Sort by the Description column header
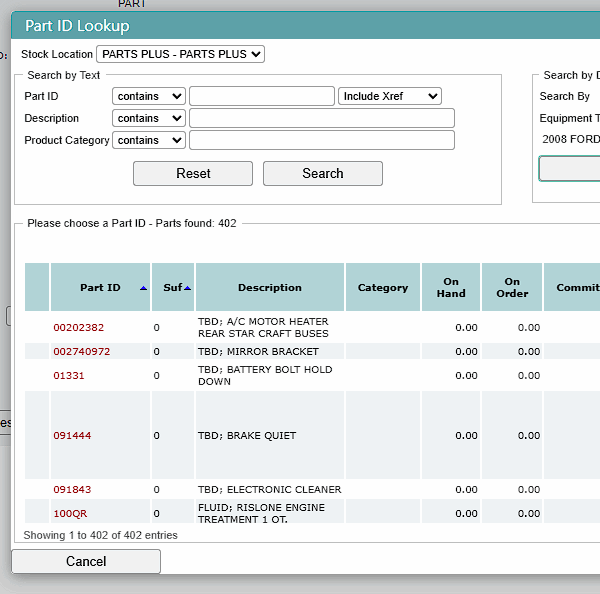The height and width of the screenshot is (594, 600). point(270,287)
